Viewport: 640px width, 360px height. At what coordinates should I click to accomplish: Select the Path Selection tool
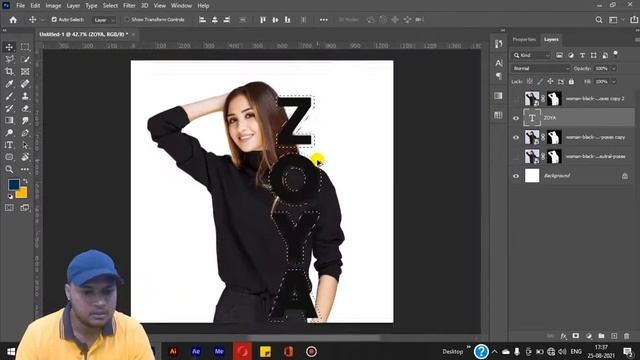tap(25, 145)
